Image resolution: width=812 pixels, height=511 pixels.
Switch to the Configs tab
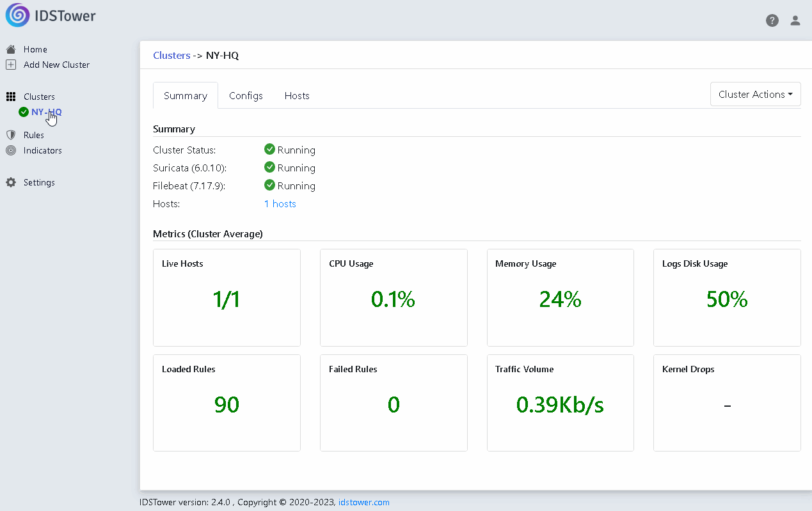(246, 95)
